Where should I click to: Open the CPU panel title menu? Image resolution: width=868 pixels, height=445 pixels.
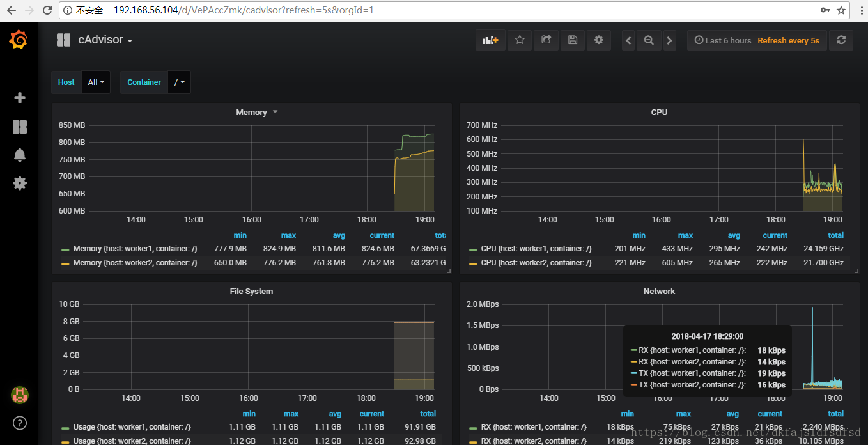pyautogui.click(x=659, y=113)
